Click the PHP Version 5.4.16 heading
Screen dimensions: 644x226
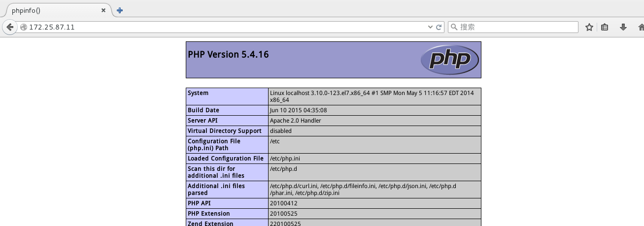coord(228,55)
